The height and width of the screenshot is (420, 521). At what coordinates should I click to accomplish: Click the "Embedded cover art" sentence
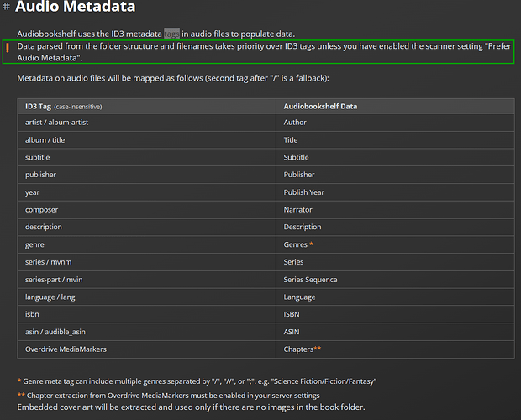pyautogui.click(x=191, y=407)
